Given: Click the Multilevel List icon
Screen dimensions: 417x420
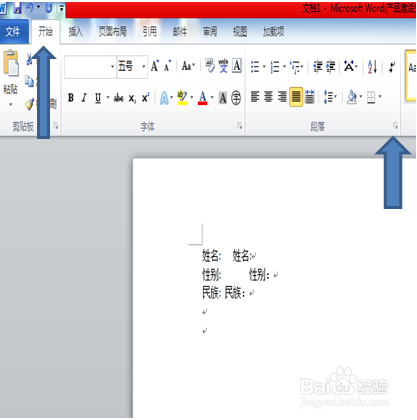Looking at the screenshot, I should 295,67.
